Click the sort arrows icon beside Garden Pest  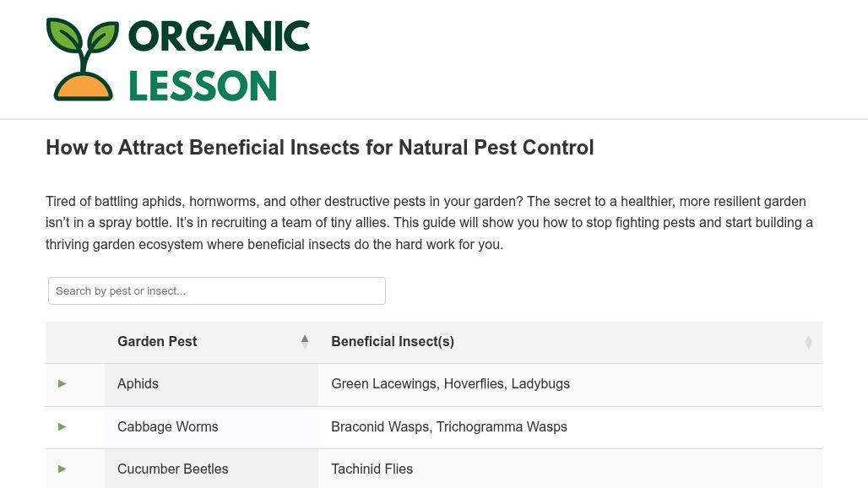[305, 342]
